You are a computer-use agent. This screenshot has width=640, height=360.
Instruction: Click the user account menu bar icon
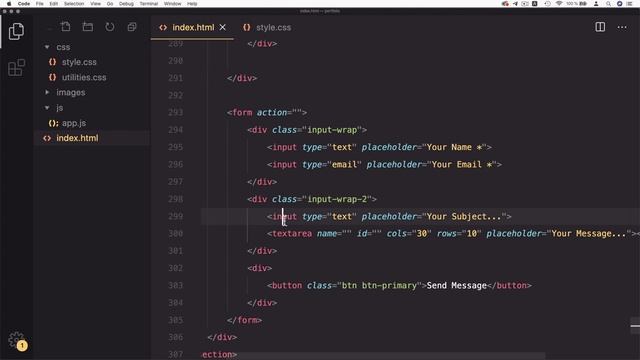pos(596,4)
